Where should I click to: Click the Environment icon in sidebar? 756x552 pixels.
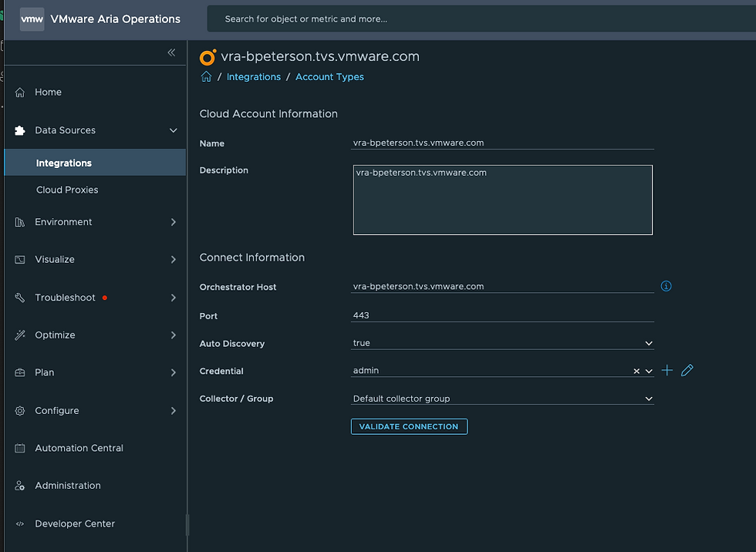pyautogui.click(x=20, y=222)
